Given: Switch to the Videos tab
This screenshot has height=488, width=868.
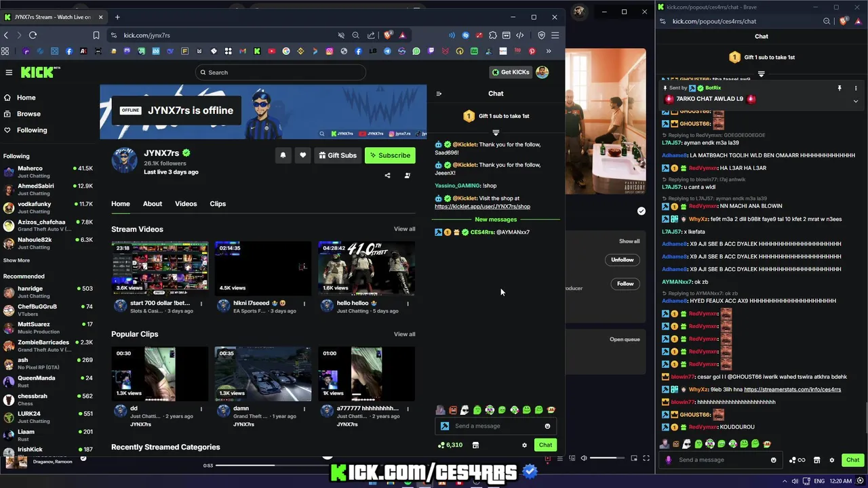Looking at the screenshot, I should click(186, 204).
